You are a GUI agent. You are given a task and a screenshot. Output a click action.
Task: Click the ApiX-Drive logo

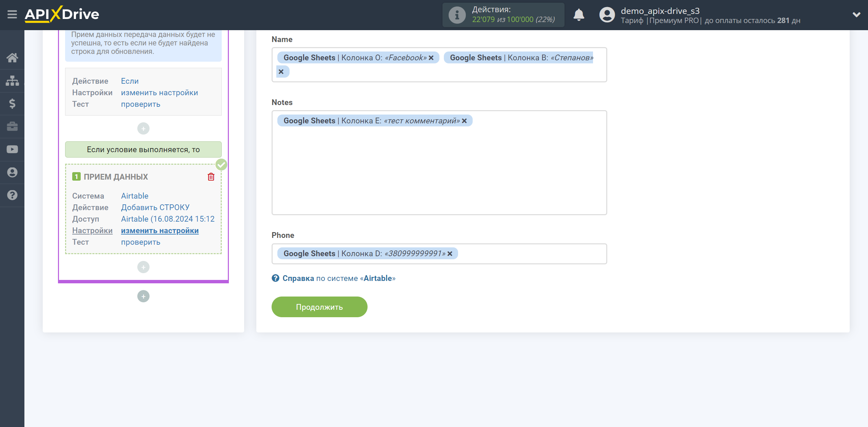coord(62,14)
